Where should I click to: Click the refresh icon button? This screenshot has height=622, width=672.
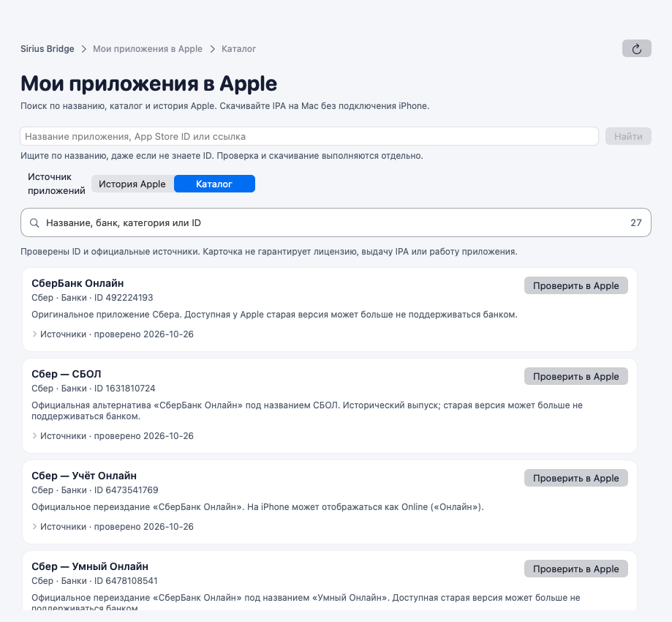coord(636,48)
